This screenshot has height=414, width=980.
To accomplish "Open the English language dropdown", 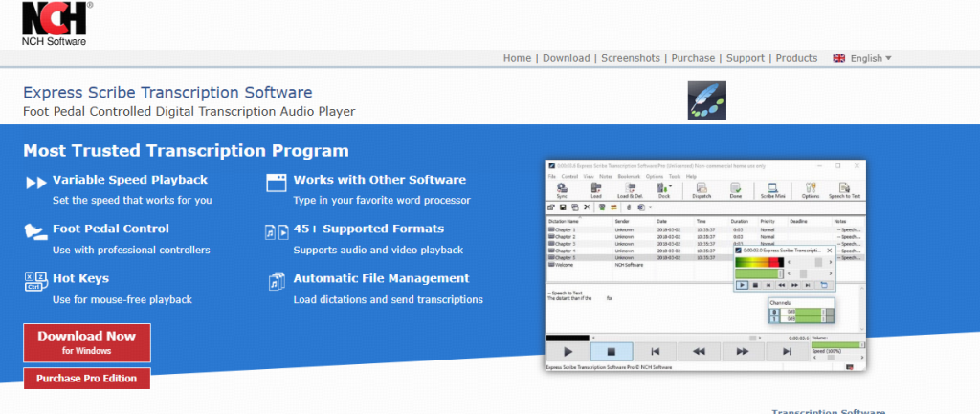I will click(871, 58).
